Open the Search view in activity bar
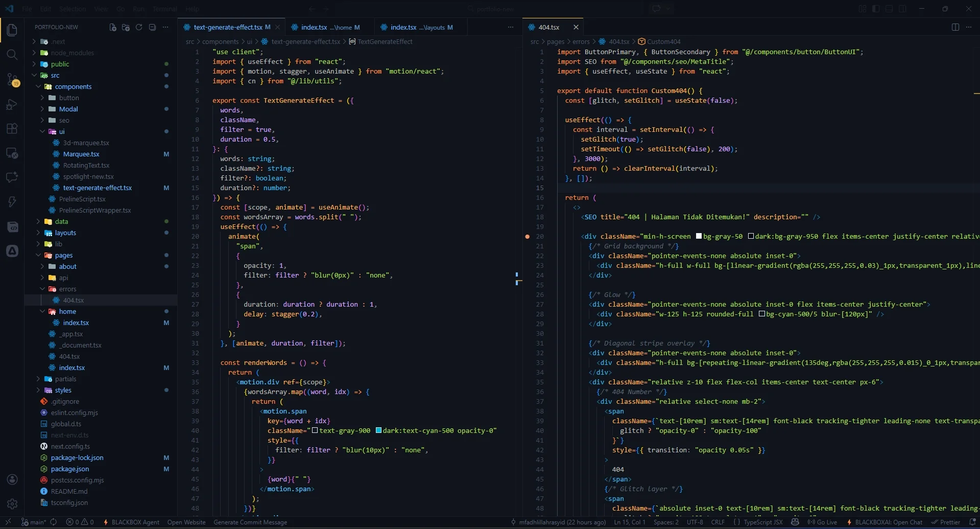Viewport: 980px width, 529px height. 12,55
